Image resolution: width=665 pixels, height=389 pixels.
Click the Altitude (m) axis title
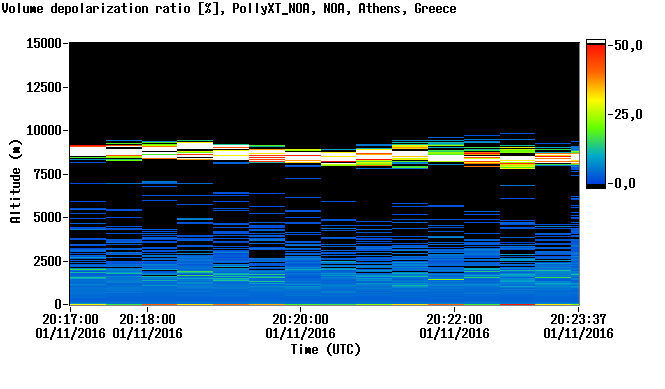coord(15,181)
